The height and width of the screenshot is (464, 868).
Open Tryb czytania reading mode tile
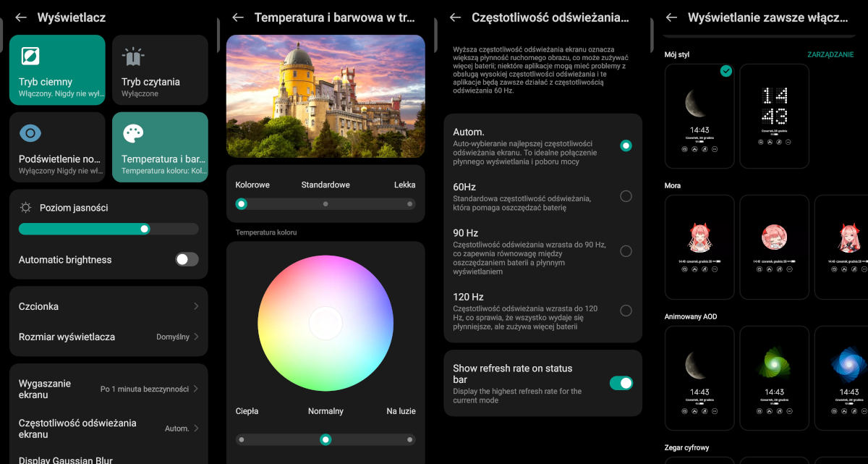pyautogui.click(x=159, y=70)
